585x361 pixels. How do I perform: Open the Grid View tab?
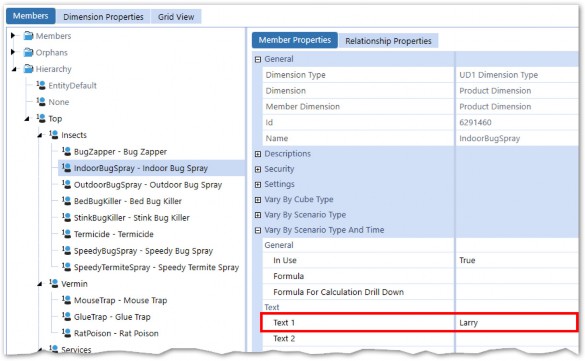(x=176, y=17)
